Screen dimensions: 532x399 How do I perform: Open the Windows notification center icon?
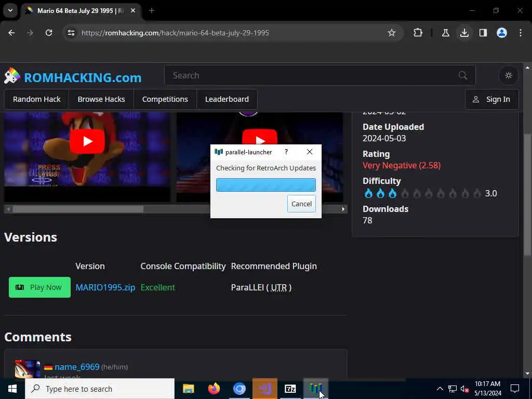click(515, 389)
